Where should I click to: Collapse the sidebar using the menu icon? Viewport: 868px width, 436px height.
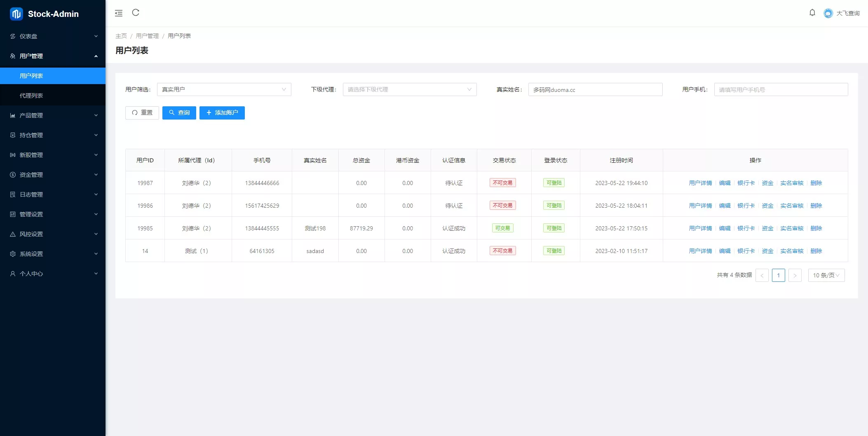click(119, 13)
